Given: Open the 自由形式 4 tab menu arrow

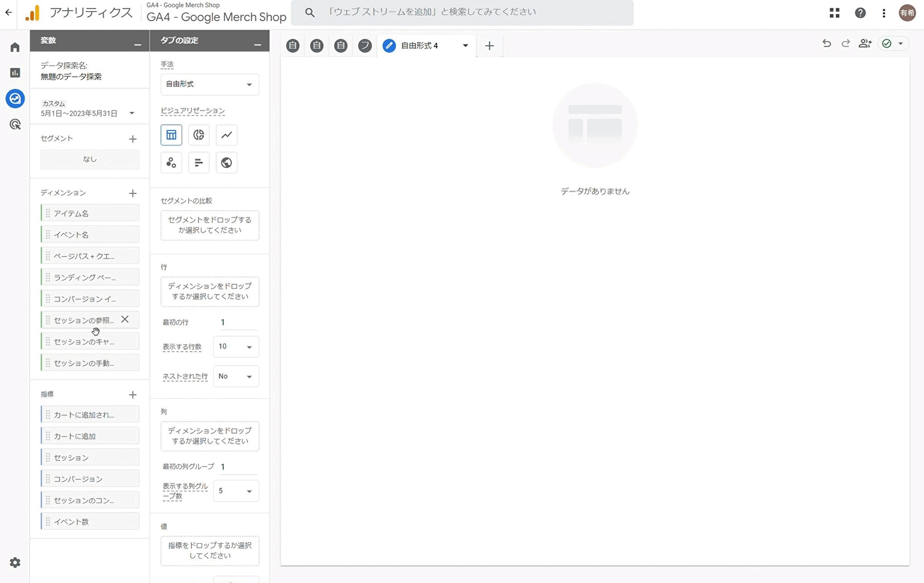Looking at the screenshot, I should 465,45.
